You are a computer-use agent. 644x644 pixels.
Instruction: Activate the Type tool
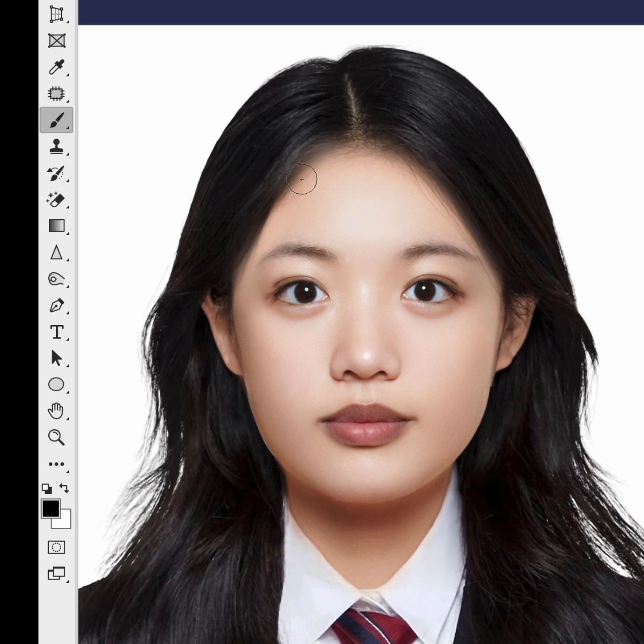click(56, 332)
